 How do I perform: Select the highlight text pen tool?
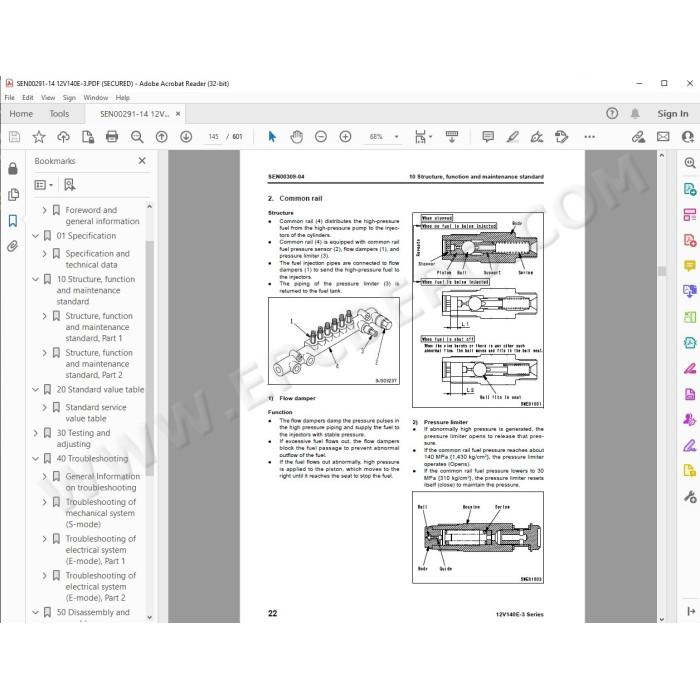coord(512,137)
